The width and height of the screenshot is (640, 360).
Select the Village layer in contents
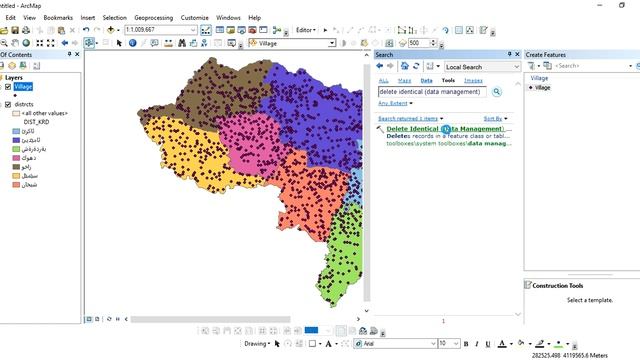tap(23, 87)
